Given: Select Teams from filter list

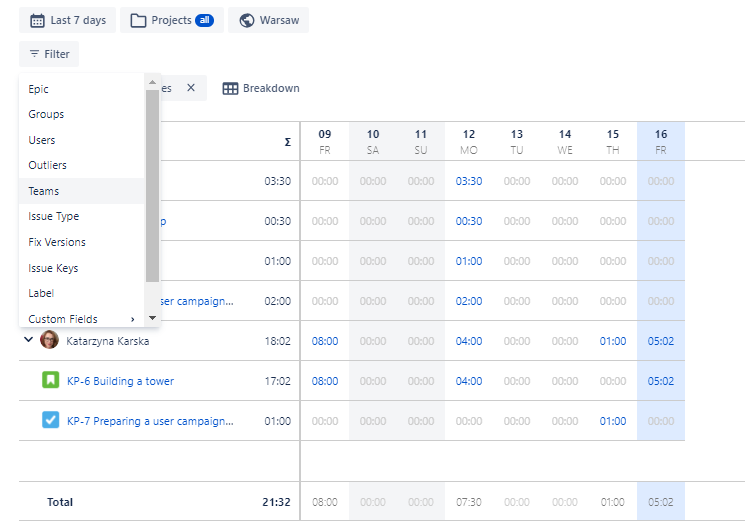Looking at the screenshot, I should [44, 191].
